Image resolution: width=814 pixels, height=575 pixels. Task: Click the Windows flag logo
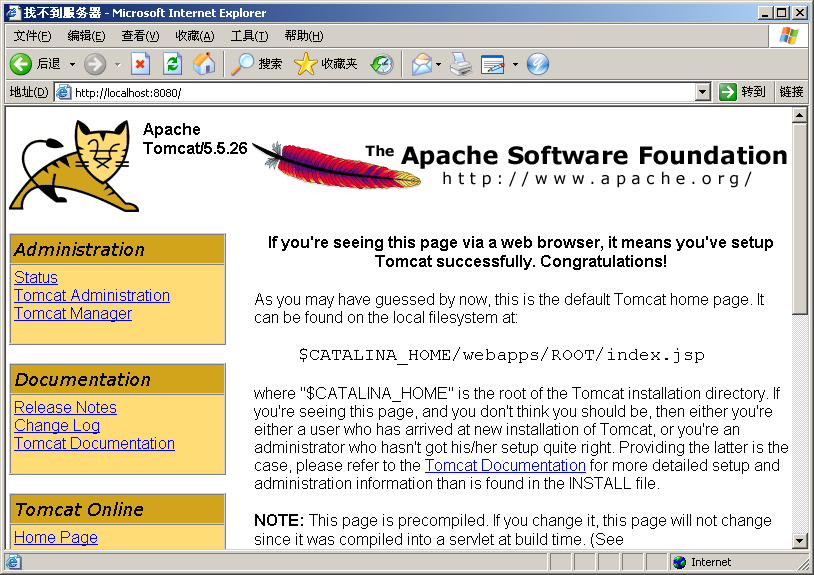coord(789,36)
